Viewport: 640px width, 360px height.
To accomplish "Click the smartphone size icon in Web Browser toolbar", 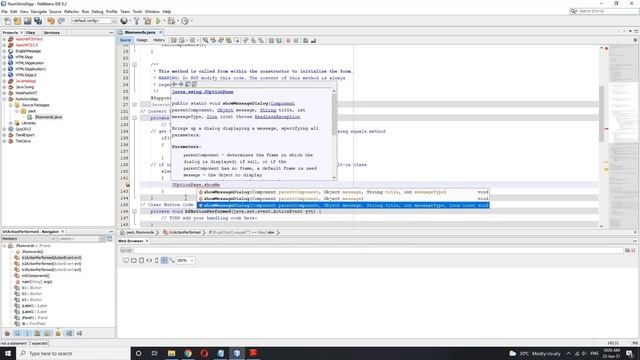I will click(x=157, y=260).
